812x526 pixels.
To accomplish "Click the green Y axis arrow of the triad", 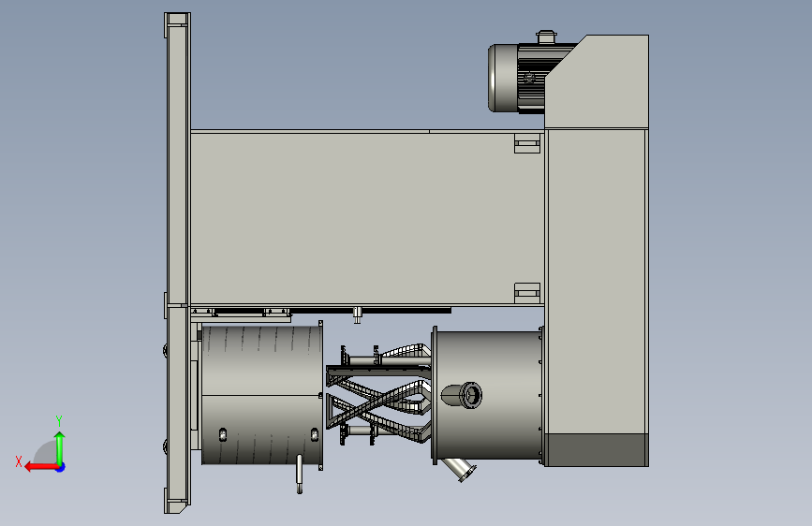I will 60,447.
